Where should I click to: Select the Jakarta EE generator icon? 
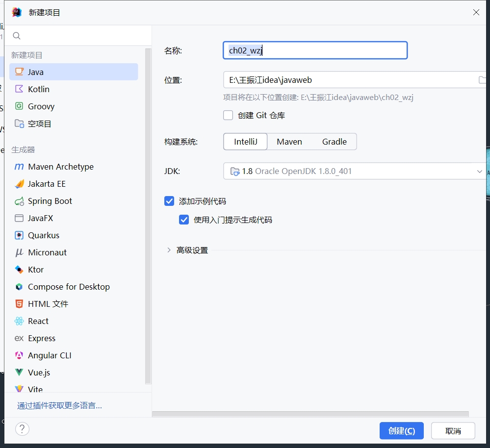[19, 184]
